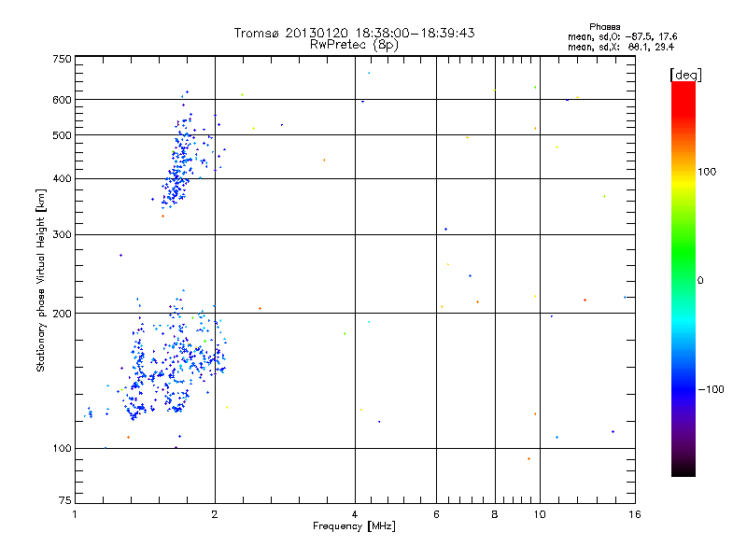The width and height of the screenshot is (747, 560).
Task: Click the colorbar tick label '0'
Action: pos(700,280)
